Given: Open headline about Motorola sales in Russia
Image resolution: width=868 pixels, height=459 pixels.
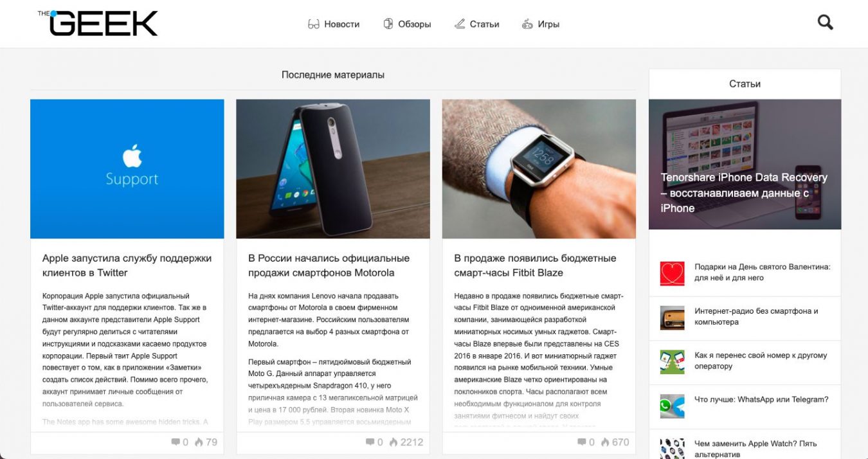Looking at the screenshot, I should point(329,265).
